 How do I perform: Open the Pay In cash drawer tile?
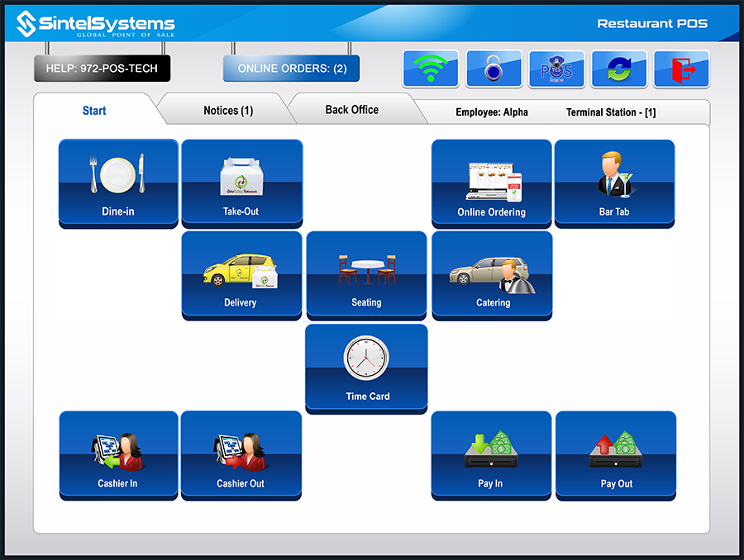tap(491, 455)
